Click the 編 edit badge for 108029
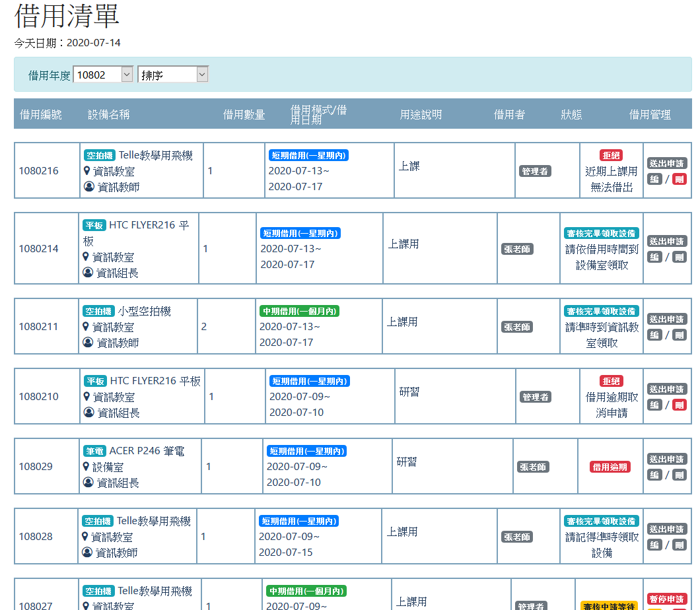 tap(654, 475)
